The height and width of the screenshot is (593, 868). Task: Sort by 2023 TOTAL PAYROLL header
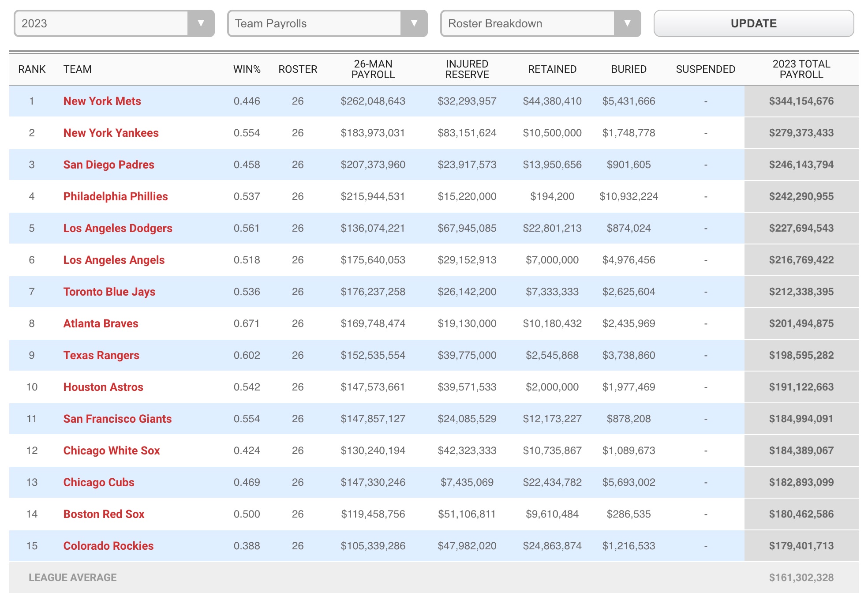[801, 69]
